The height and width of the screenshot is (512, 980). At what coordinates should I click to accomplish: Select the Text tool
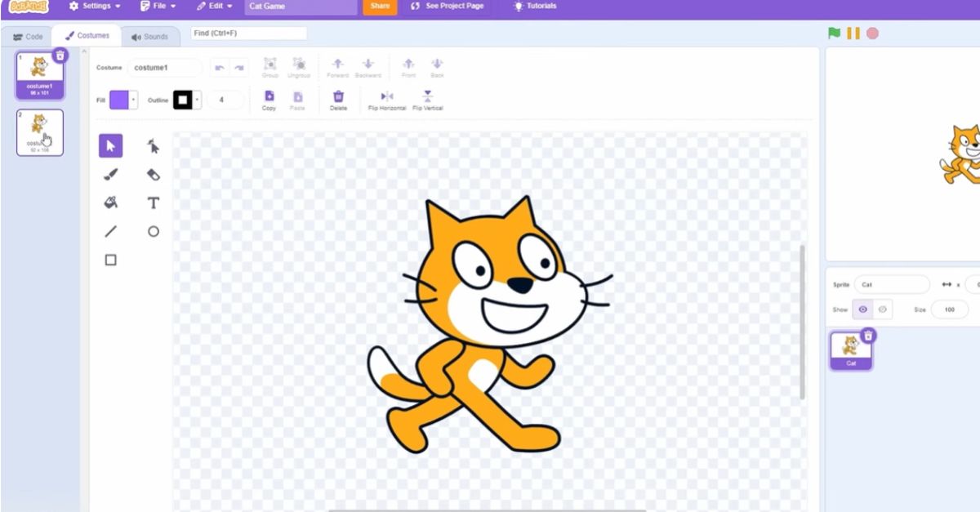pyautogui.click(x=153, y=203)
